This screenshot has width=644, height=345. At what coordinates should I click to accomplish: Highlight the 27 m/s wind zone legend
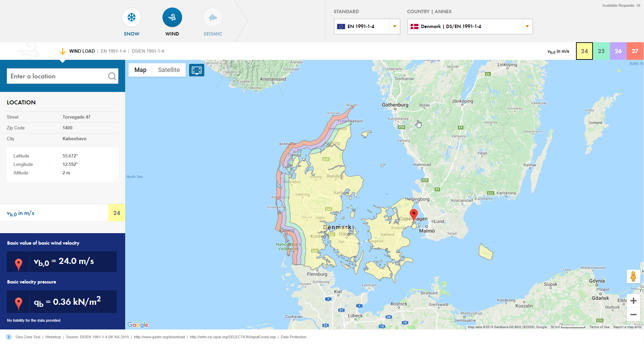635,51
